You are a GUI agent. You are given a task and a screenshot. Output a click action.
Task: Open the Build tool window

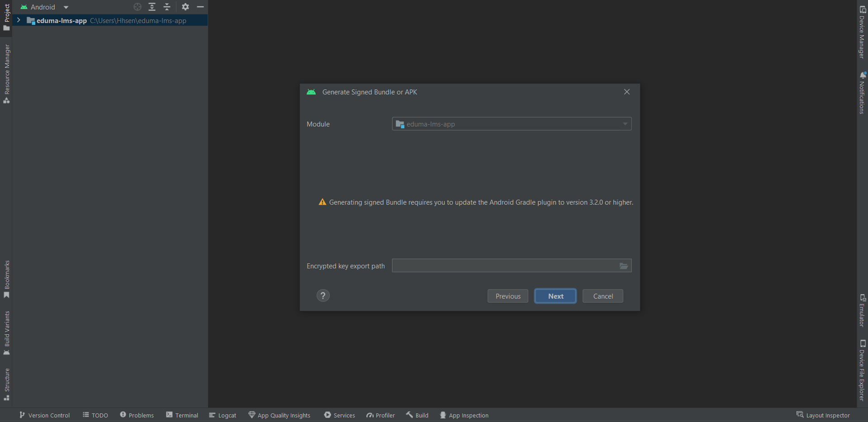pos(417,415)
